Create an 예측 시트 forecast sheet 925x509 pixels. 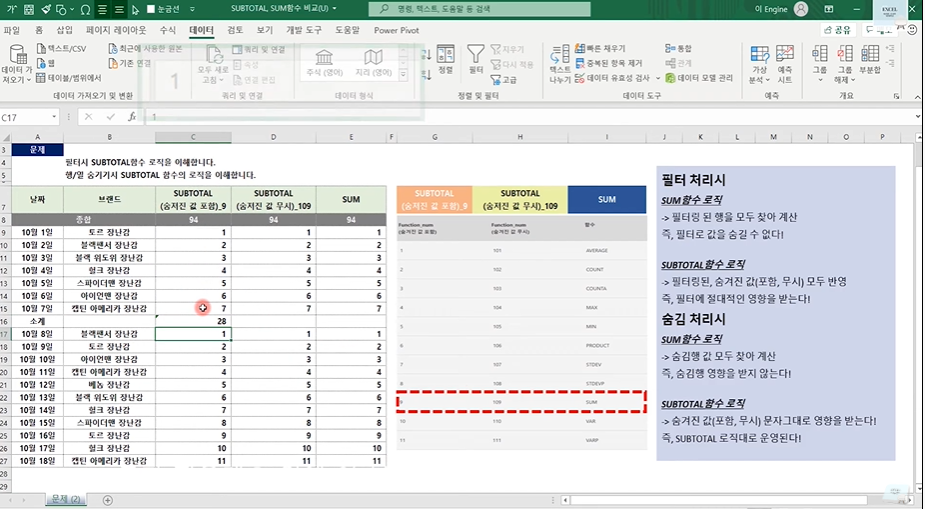coord(785,64)
